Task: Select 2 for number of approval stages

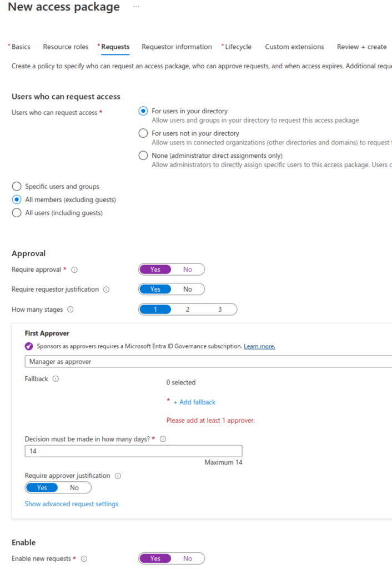Action: pos(188,310)
